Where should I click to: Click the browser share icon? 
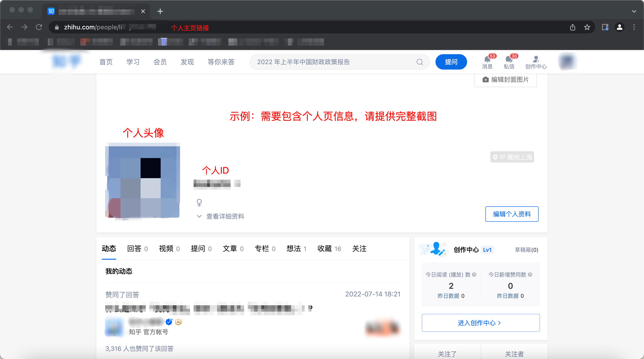pyautogui.click(x=572, y=27)
